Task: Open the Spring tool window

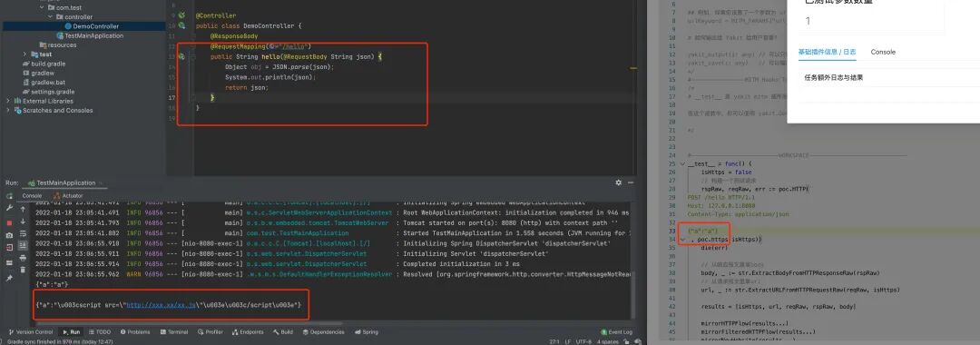Action: coord(367,332)
